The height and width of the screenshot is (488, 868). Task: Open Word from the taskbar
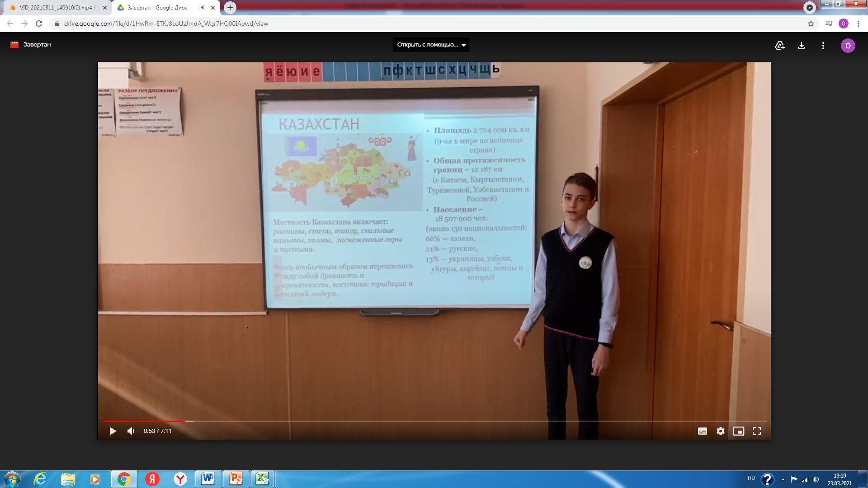tap(208, 479)
